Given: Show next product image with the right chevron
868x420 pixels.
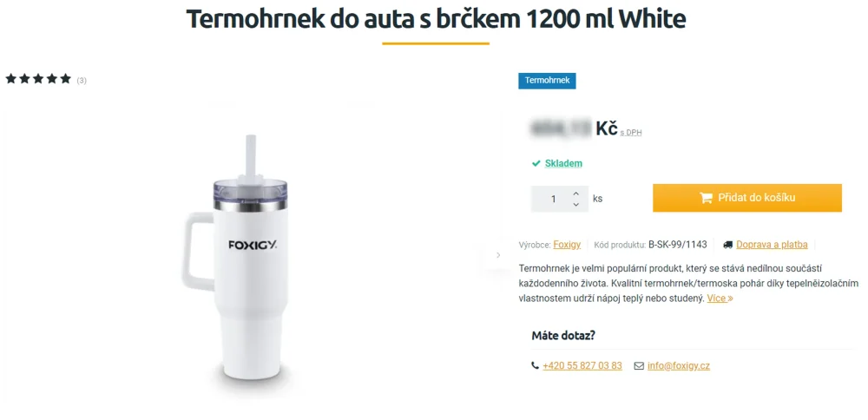Looking at the screenshot, I should click(497, 255).
